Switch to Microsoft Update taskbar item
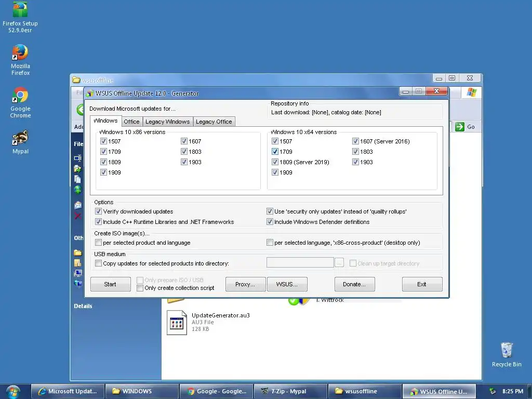 [x=68, y=391]
